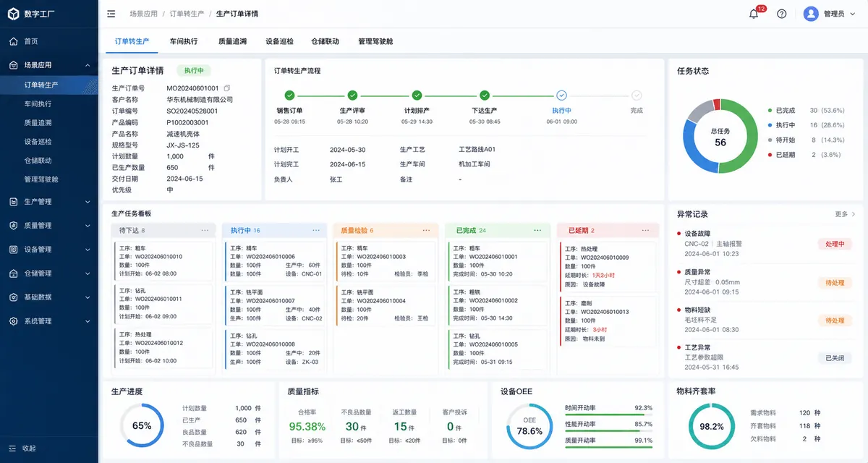The width and height of the screenshot is (868, 463).
Task: Expand the 质量管理 menu chevron
Action: coord(88,226)
